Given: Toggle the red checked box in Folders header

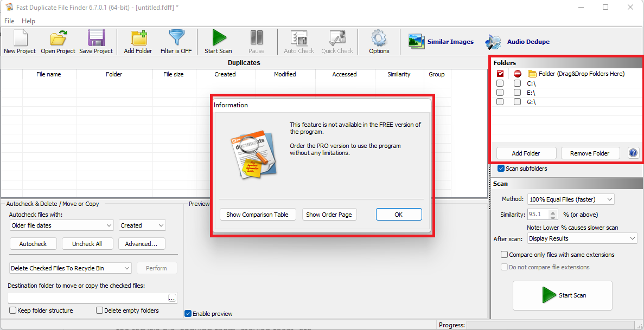Looking at the screenshot, I should (500, 74).
